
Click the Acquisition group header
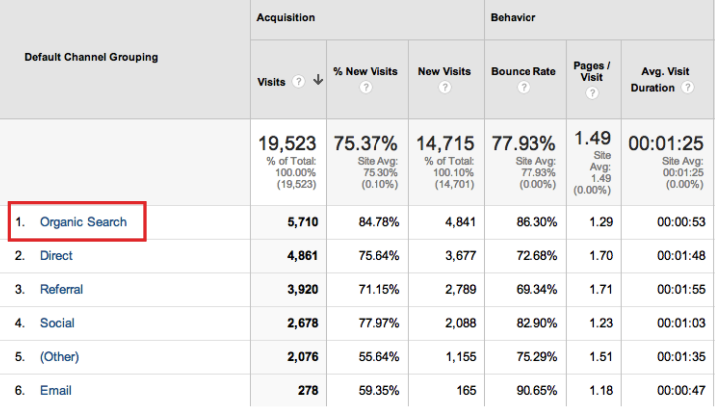coord(285,18)
